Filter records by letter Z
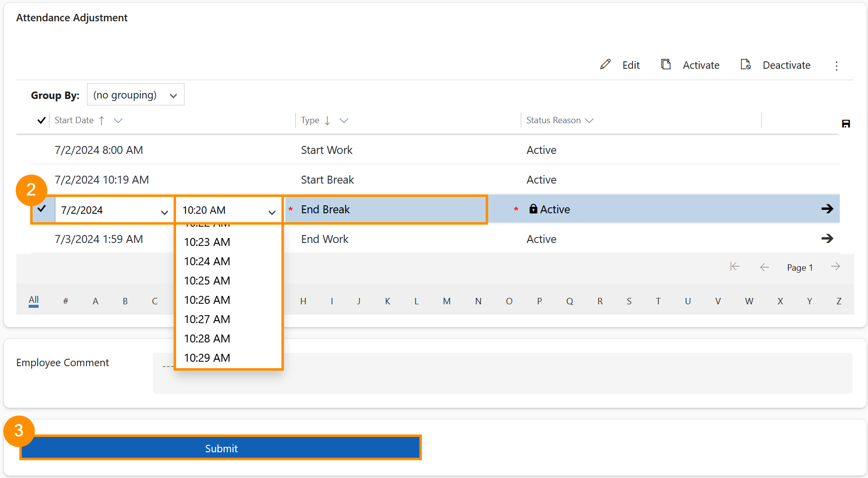 [839, 301]
